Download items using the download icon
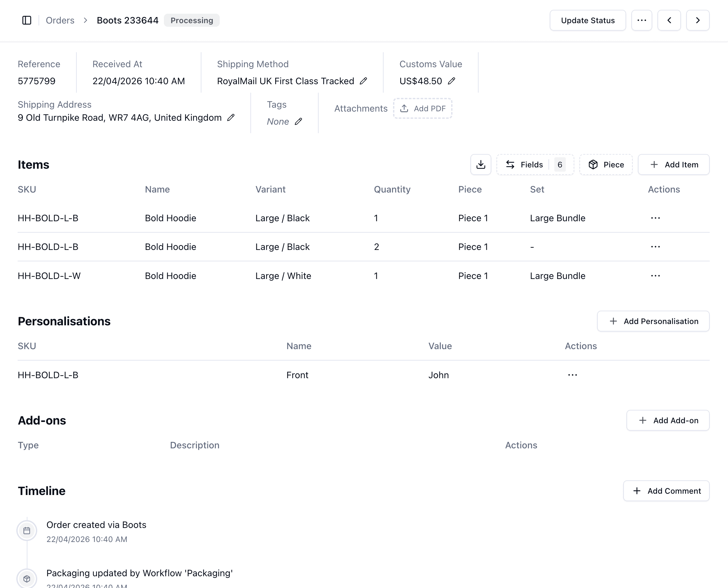728x588 pixels. (481, 164)
